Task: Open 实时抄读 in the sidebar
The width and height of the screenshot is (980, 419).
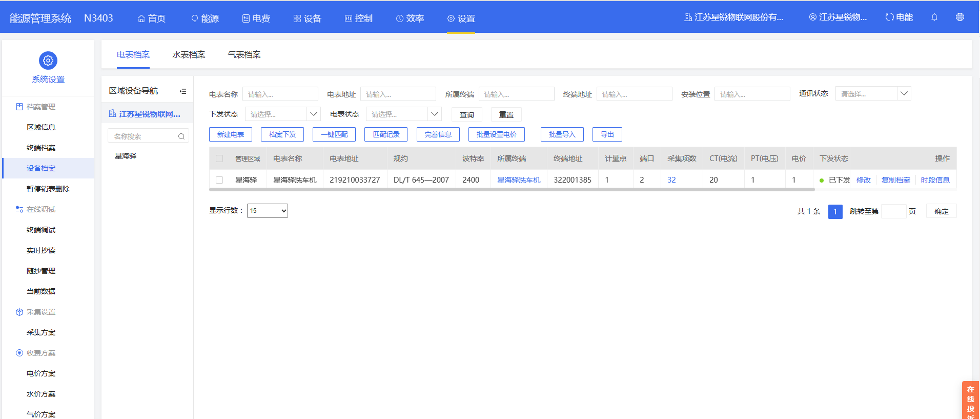Action: 41,250
